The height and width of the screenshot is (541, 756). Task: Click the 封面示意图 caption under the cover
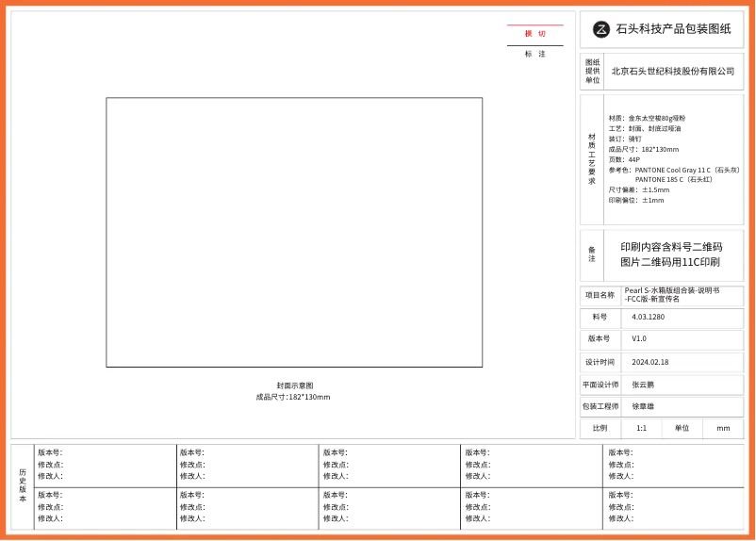pos(294,385)
